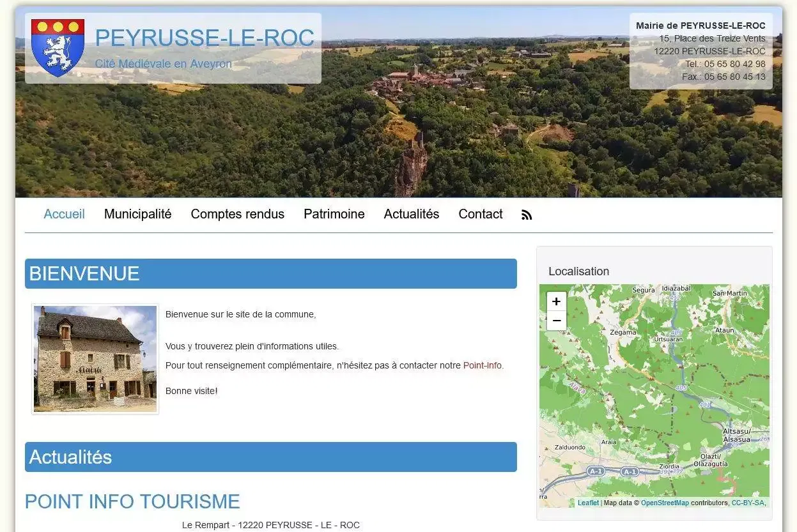
Task: Zoom in on the Localisation map
Action: coord(555,301)
